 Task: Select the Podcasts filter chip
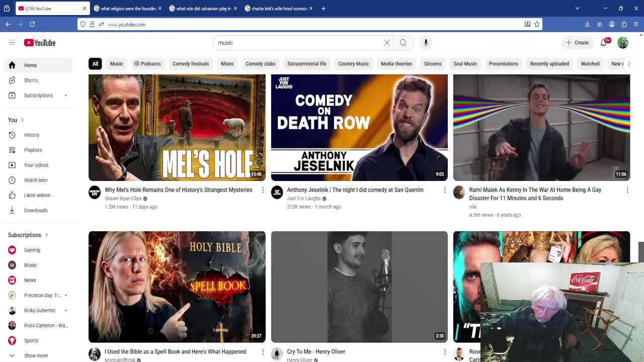pos(147,64)
